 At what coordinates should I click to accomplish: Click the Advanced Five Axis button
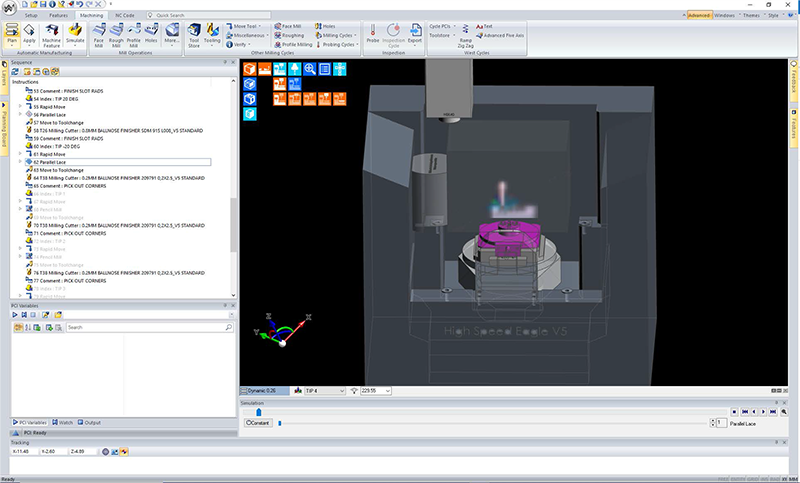[x=500, y=35]
